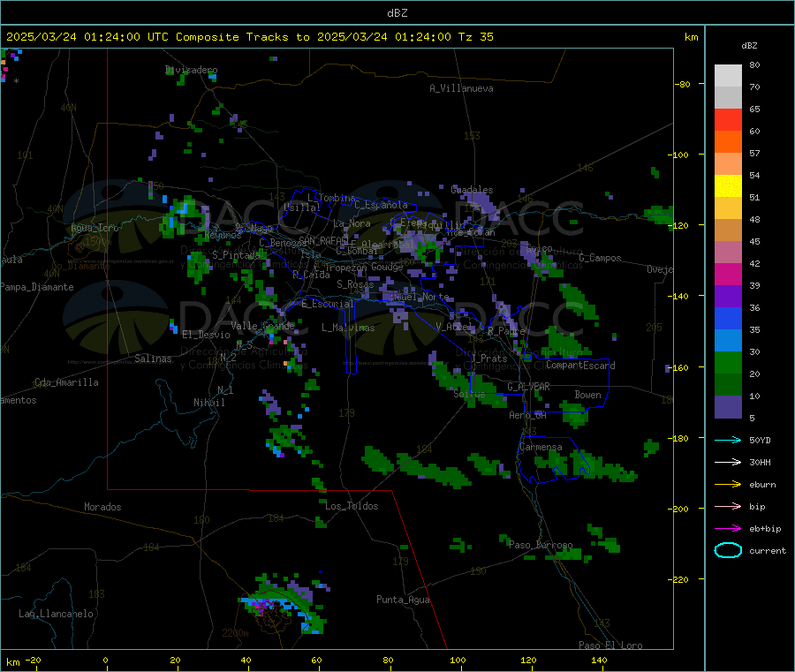Click the Paso El Loro location label
This screenshot has height=672, width=795.
coord(610,646)
